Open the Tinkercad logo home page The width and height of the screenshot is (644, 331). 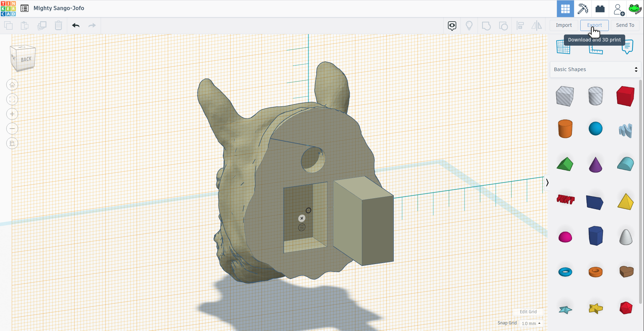[x=8, y=8]
